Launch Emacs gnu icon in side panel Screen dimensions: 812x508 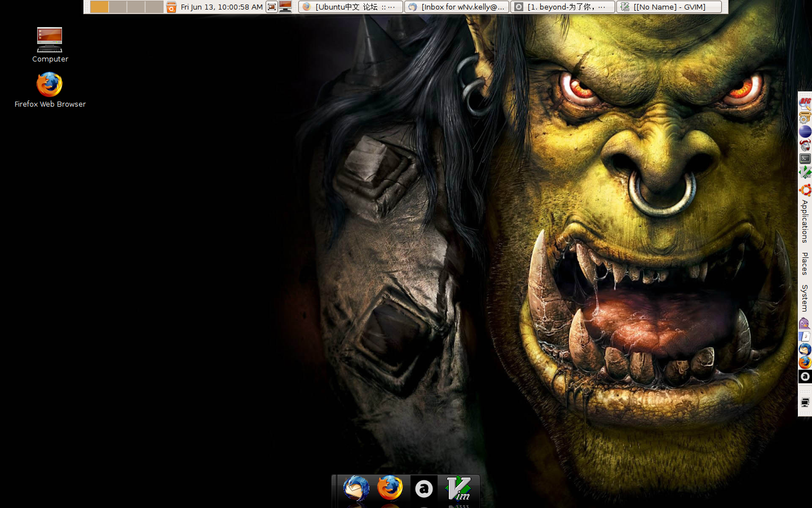click(x=805, y=145)
